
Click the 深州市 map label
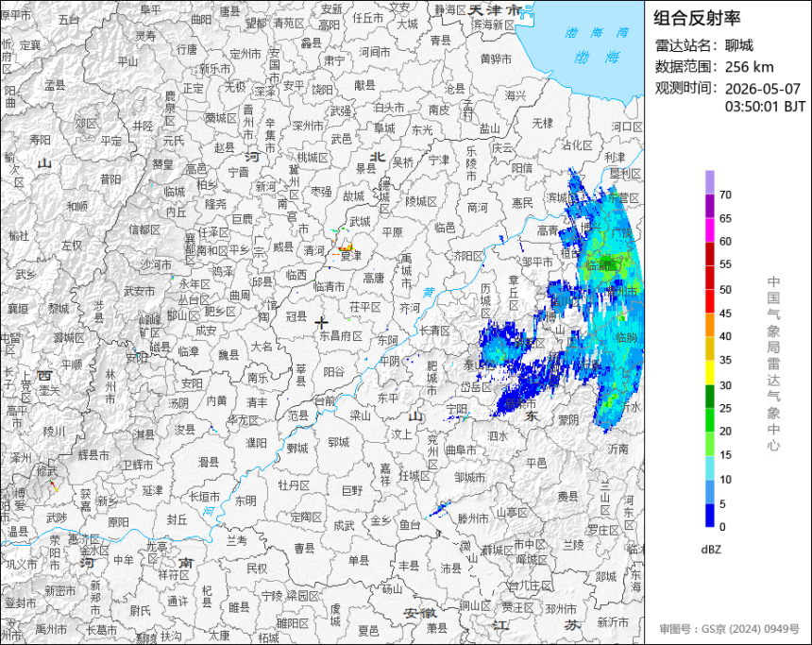click(x=308, y=126)
